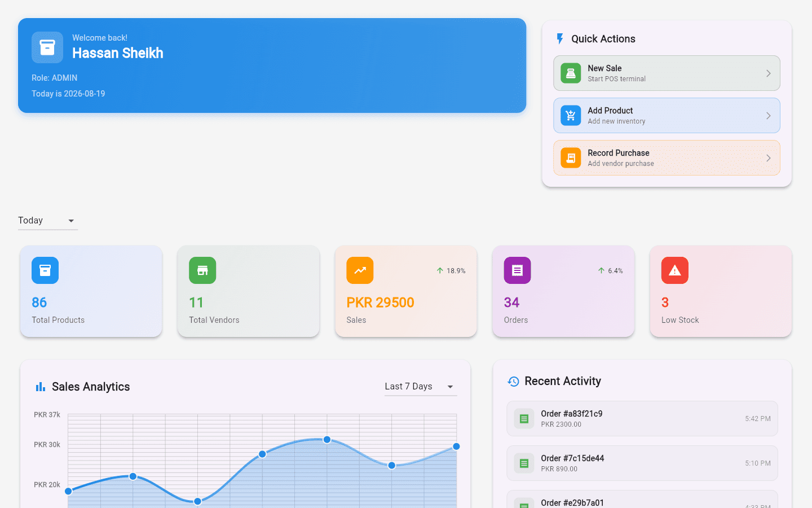Click the blue Add Product cart icon
This screenshot has width=812, height=508.
coord(571,116)
